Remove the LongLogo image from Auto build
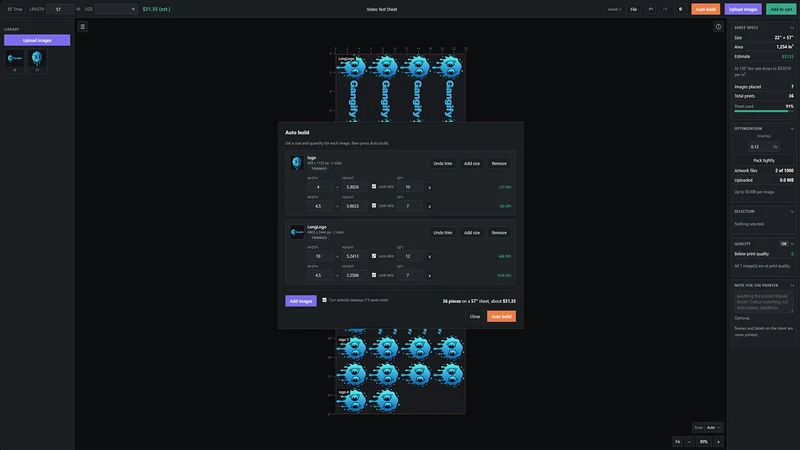This screenshot has height=450, width=800. (x=499, y=233)
